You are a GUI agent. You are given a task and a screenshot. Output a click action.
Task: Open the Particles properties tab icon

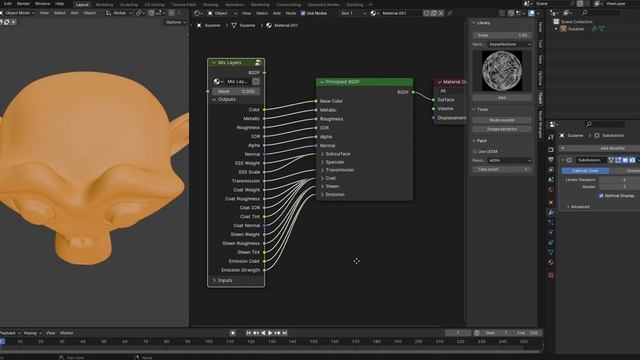coord(551,222)
